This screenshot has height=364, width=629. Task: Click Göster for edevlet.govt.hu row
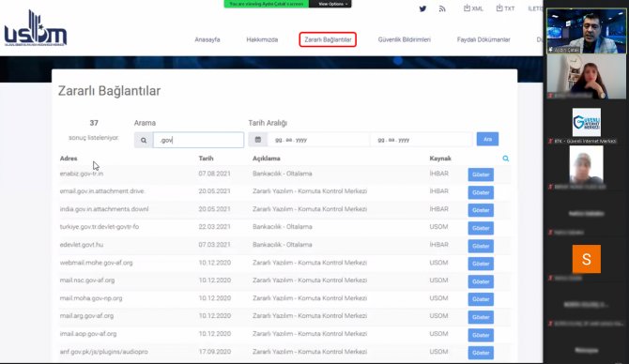[x=481, y=246]
